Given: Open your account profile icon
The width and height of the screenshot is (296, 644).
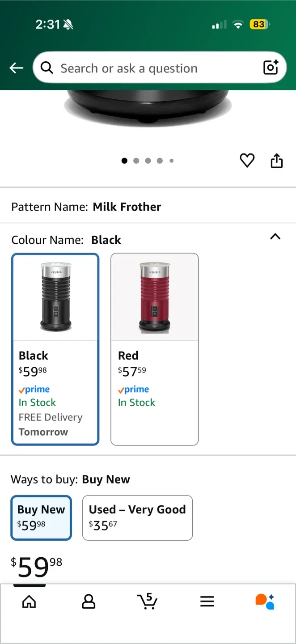Looking at the screenshot, I should [88, 602].
